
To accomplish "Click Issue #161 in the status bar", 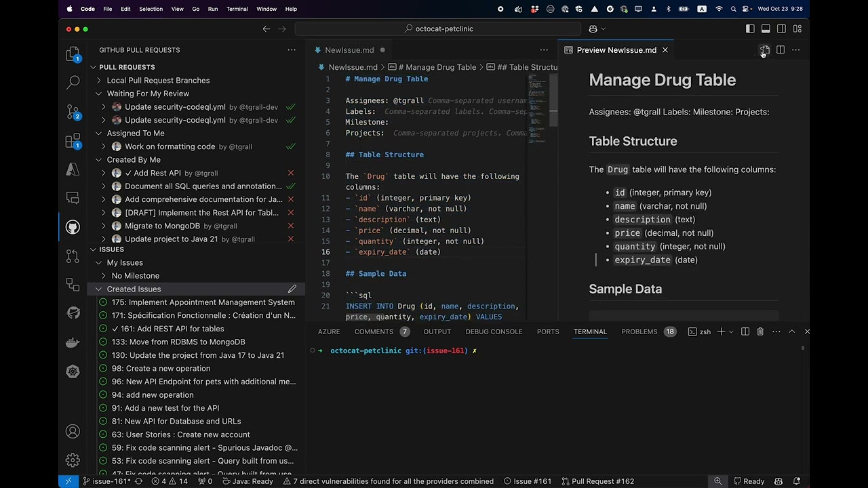I will 527,481.
